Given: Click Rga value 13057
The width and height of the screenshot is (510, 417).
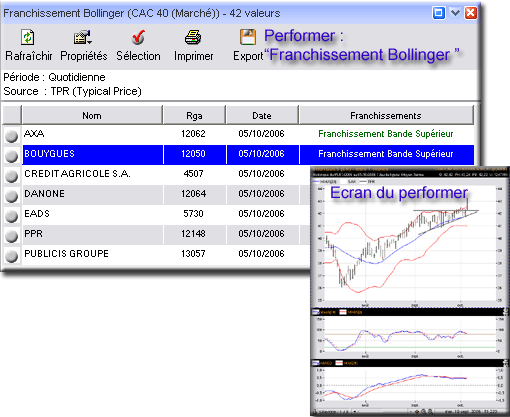Looking at the screenshot, I should coord(193,254).
